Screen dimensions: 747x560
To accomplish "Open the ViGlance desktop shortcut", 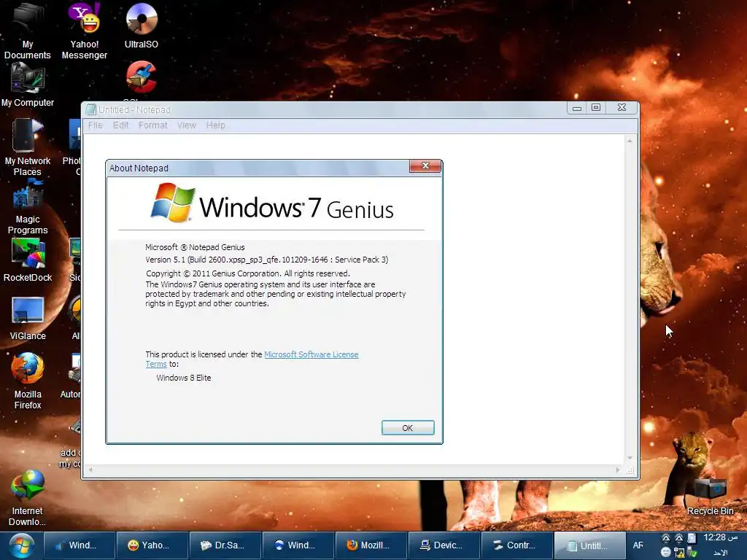I will click(28, 318).
